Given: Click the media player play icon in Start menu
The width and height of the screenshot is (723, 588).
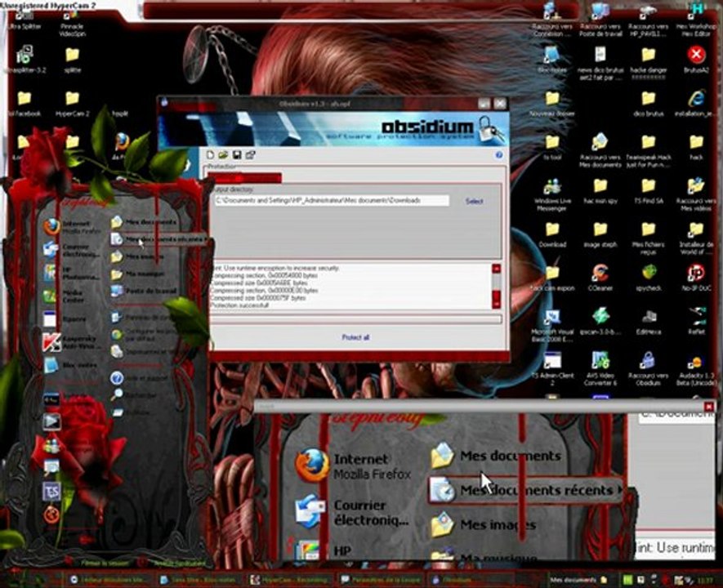Looking at the screenshot, I should coord(51,421).
